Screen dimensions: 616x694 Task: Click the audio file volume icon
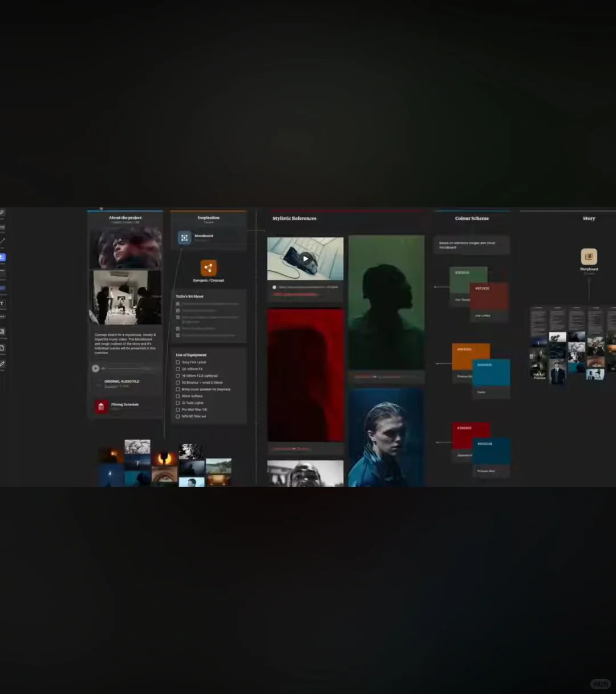click(x=103, y=368)
